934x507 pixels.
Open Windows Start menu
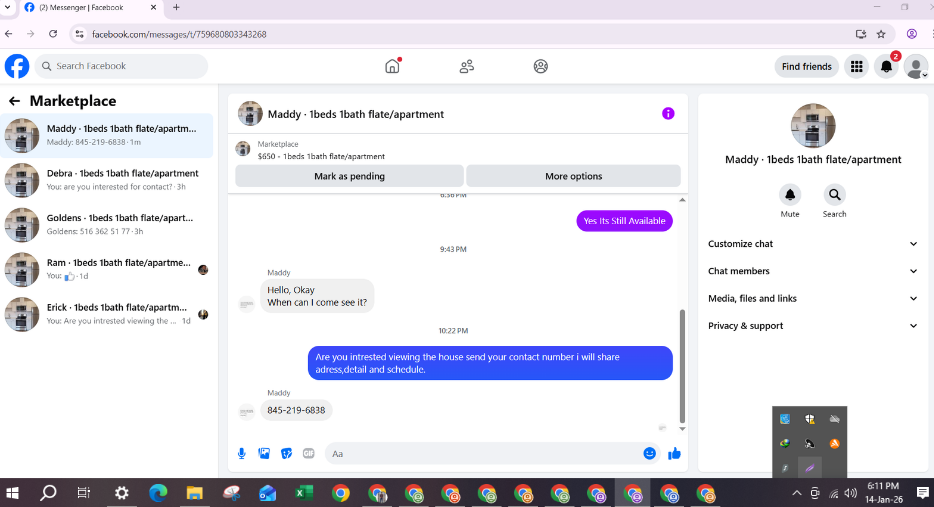click(12, 493)
